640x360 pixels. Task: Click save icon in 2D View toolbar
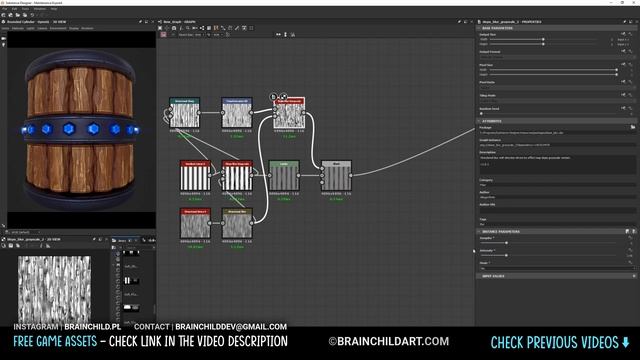11,246
